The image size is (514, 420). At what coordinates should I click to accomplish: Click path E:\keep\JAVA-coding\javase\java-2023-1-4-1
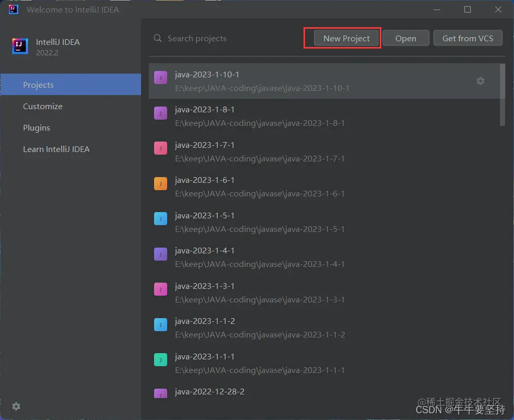tap(260, 264)
